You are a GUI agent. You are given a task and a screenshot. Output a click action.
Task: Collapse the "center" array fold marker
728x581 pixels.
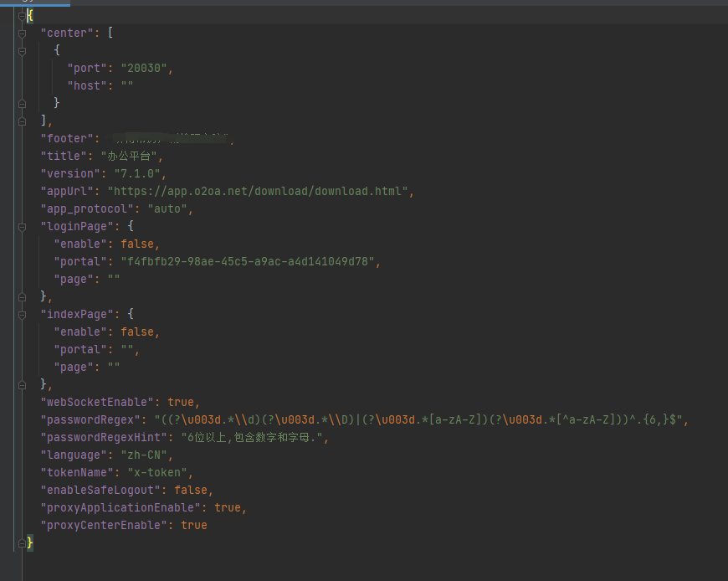22,33
